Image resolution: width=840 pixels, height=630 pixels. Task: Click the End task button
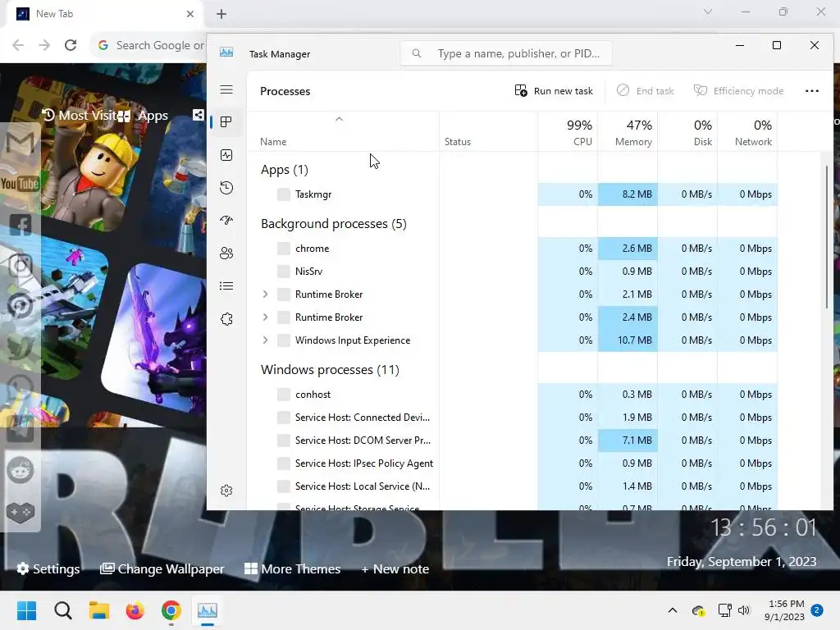point(646,91)
